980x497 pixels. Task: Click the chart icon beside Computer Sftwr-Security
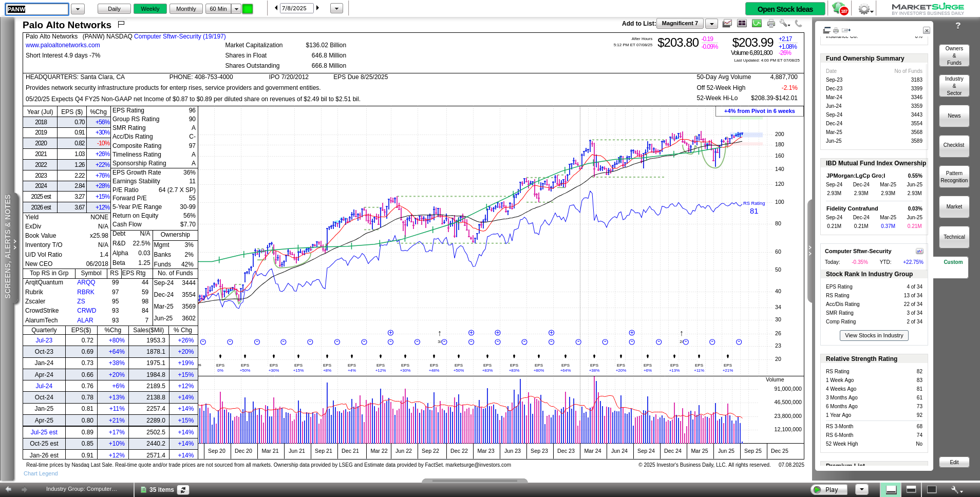[x=919, y=251]
